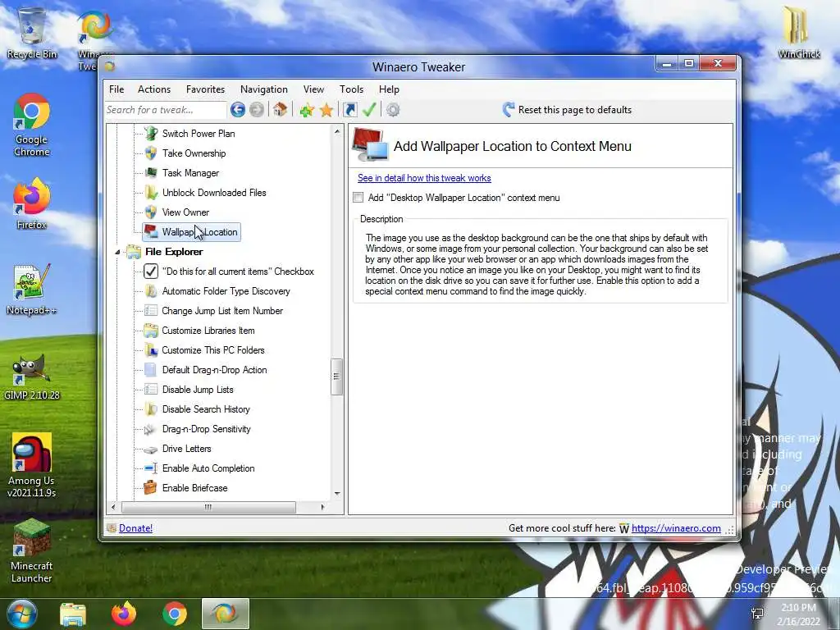Click the shortcut arrow toolbar icon
The image size is (840, 630).
(x=349, y=110)
